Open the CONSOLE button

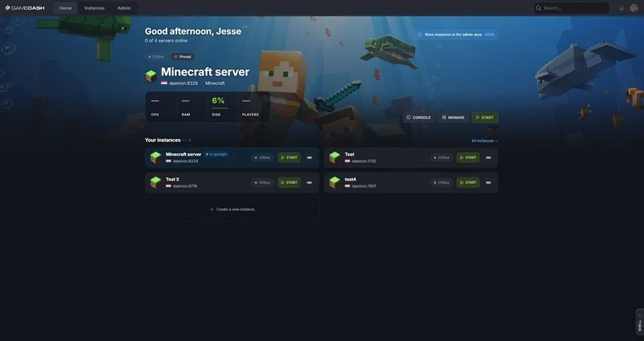419,117
